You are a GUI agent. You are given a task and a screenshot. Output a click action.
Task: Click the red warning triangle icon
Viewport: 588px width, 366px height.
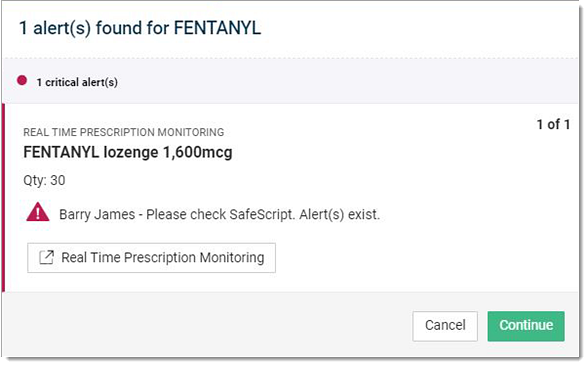[38, 212]
